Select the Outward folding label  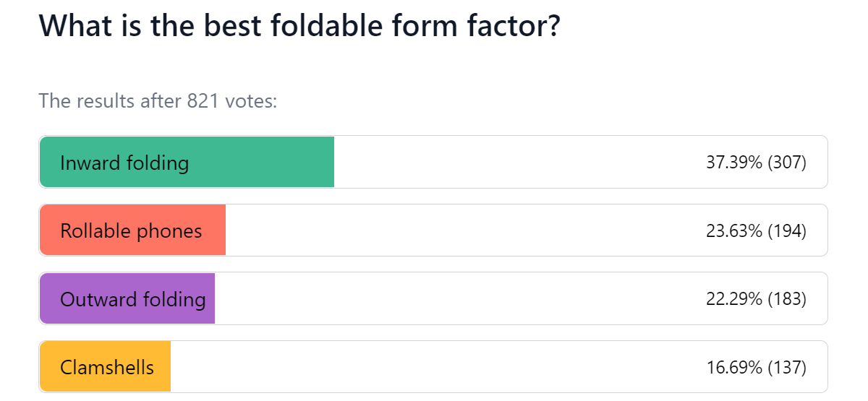[x=133, y=299]
